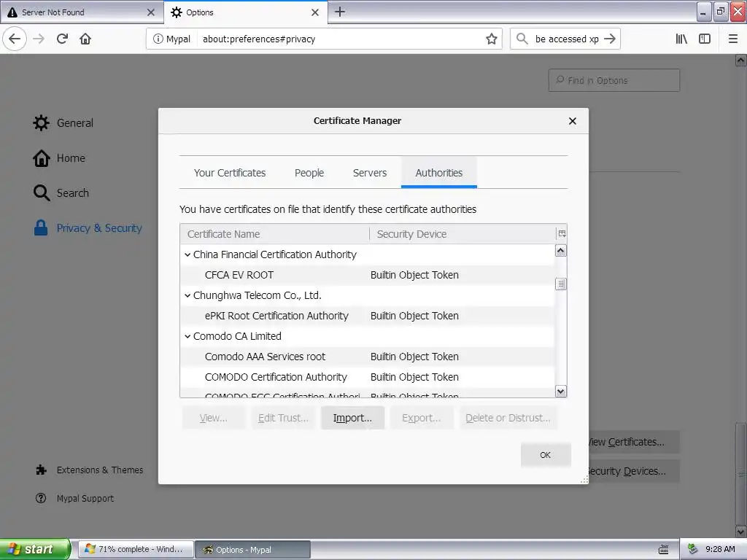747x560 pixels.
Task: Click the Edit Trust... button
Action: (x=283, y=418)
